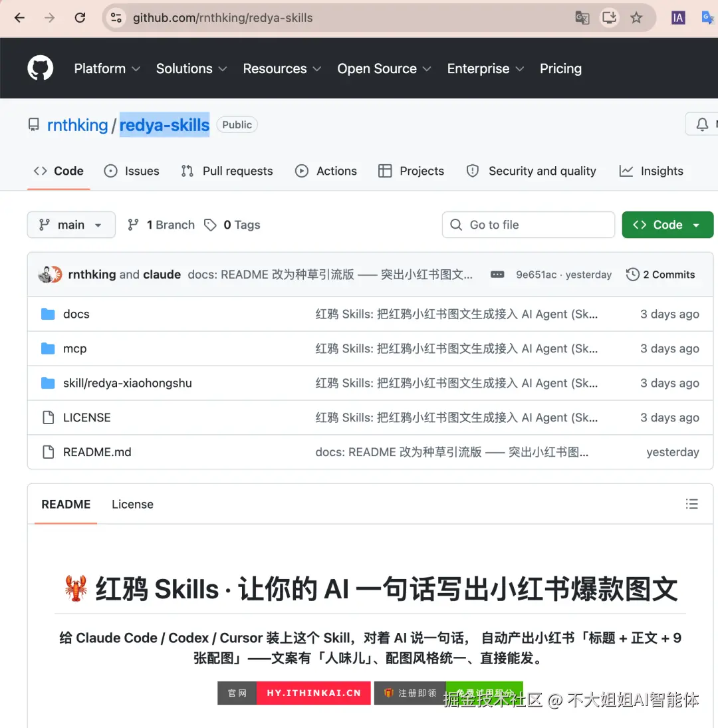Open skill/redya-xiaohongshu folder
The image size is (718, 728).
[127, 383]
